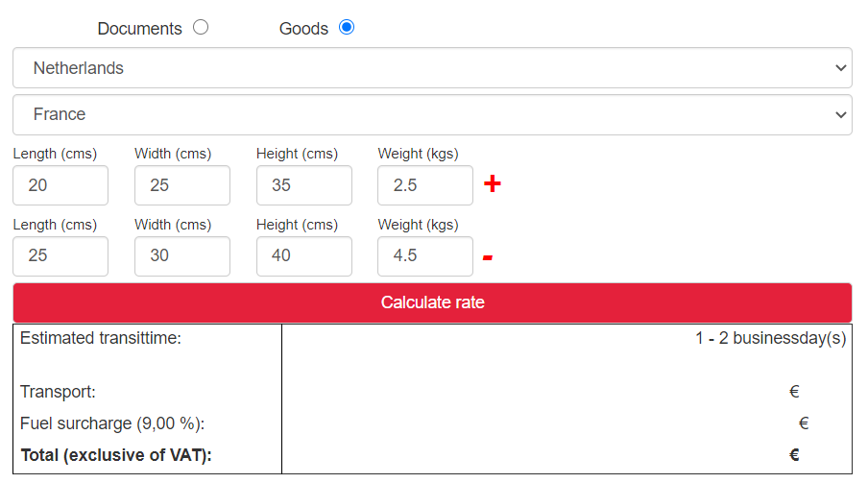Click first row Weight field showing 2.5
The height and width of the screenshot is (483, 868).
(x=425, y=185)
